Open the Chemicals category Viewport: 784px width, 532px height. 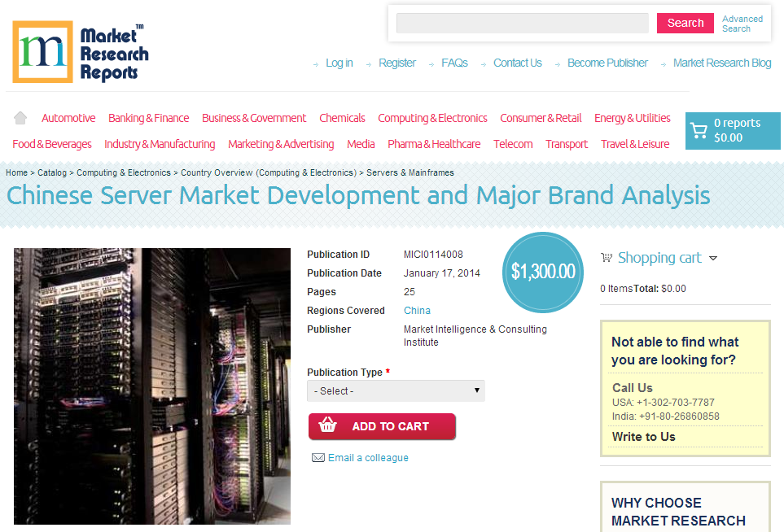coord(342,118)
